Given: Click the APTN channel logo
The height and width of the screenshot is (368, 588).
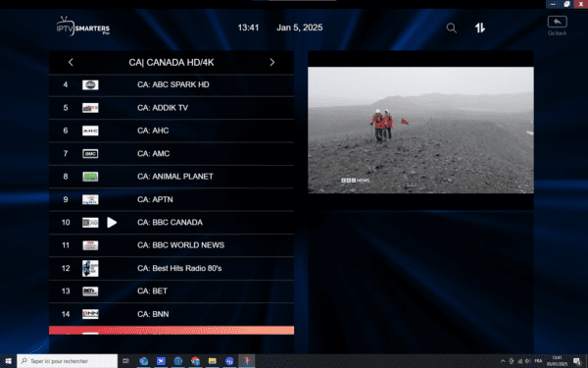Looking at the screenshot, I should click(90, 199).
